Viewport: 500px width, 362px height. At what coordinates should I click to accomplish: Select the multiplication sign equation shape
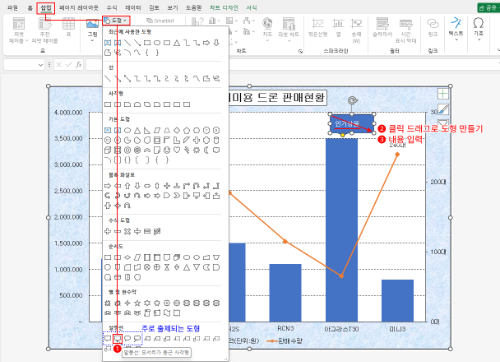pyautogui.click(x=127, y=231)
